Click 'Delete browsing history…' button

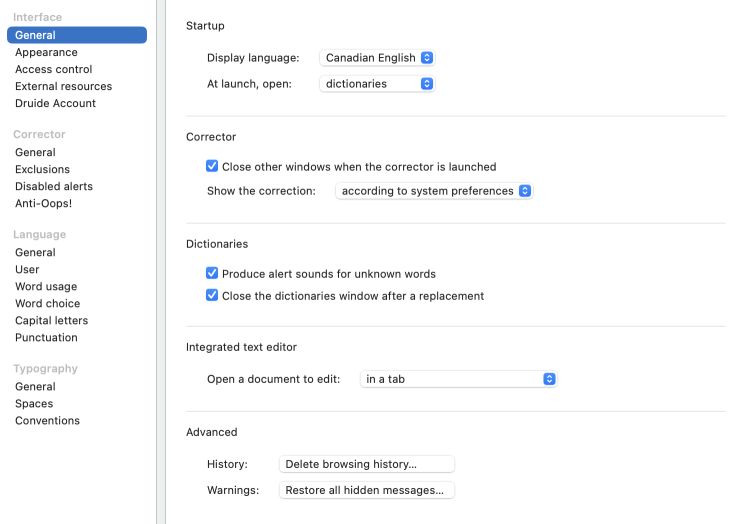click(x=366, y=464)
